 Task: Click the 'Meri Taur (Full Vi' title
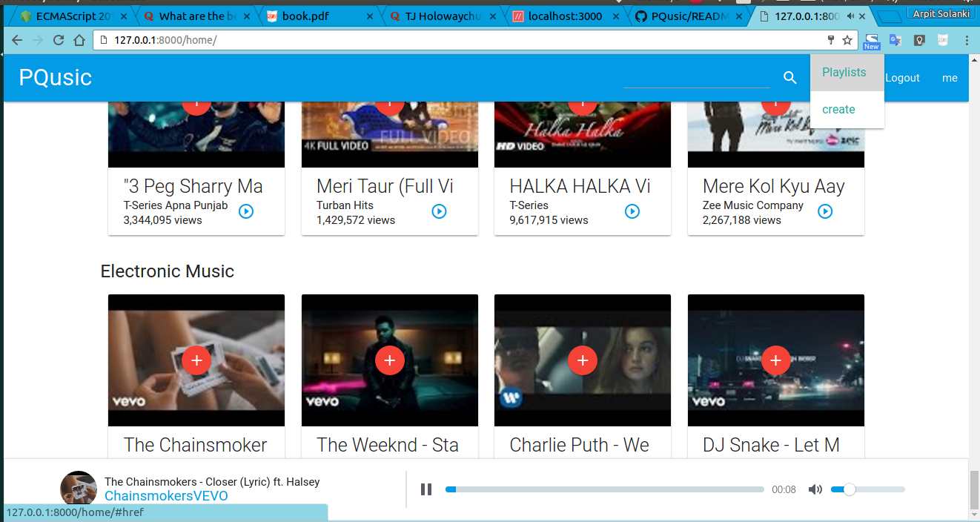[385, 186]
